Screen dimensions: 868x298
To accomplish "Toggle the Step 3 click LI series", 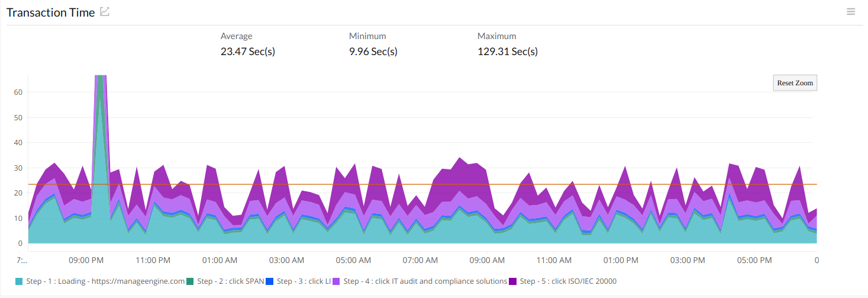I will 303,281.
